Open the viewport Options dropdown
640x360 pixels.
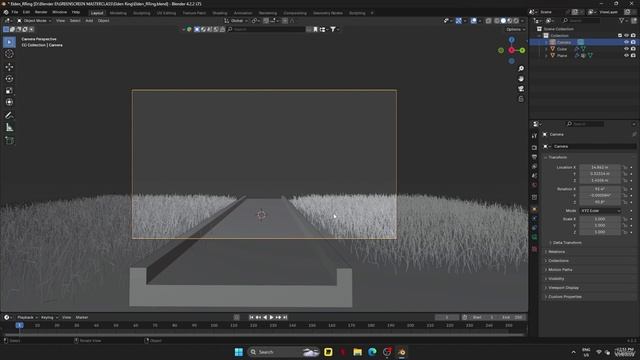(515, 29)
